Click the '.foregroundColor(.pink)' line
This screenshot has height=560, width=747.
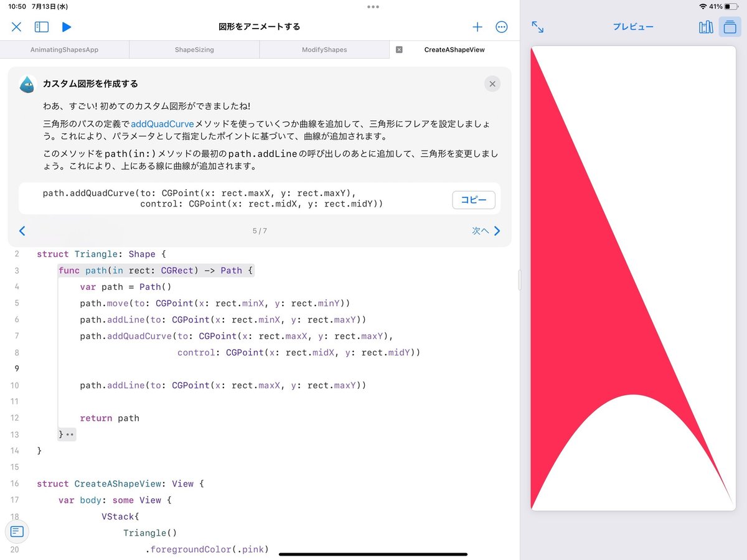[x=207, y=549]
